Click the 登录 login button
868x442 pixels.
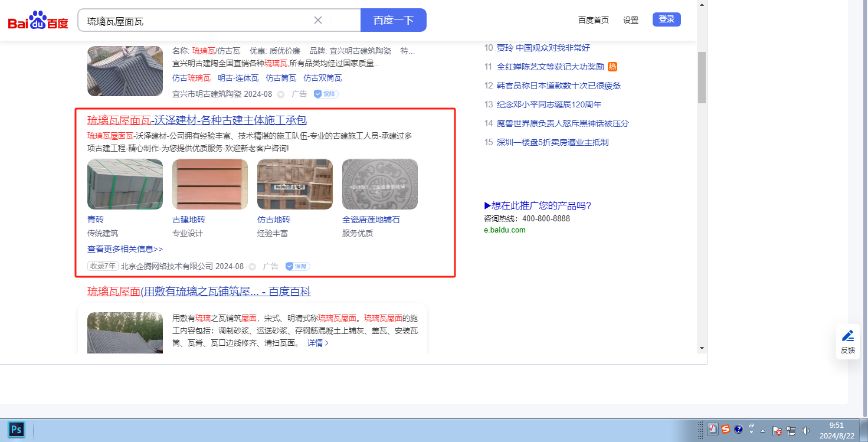[667, 19]
